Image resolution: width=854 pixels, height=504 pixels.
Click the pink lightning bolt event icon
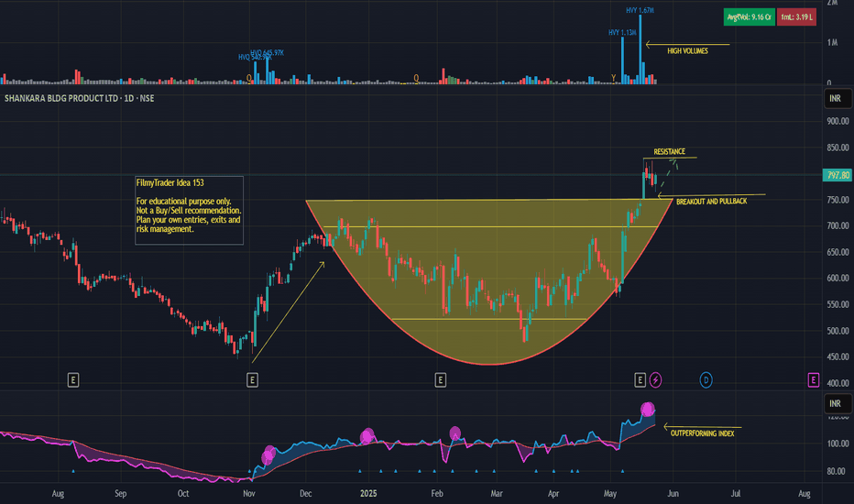(656, 379)
